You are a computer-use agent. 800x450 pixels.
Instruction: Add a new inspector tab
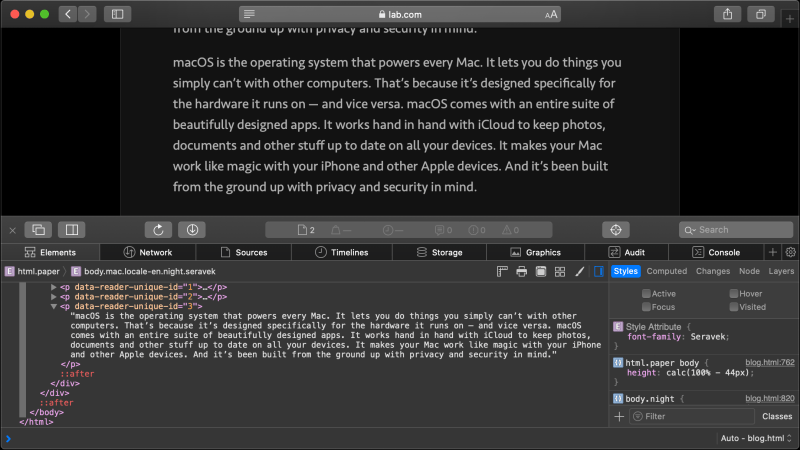tap(772, 252)
